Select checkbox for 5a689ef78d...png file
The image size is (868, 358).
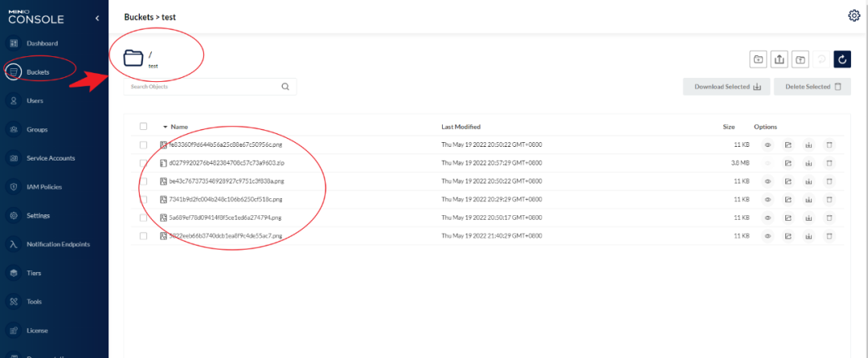[x=143, y=218]
